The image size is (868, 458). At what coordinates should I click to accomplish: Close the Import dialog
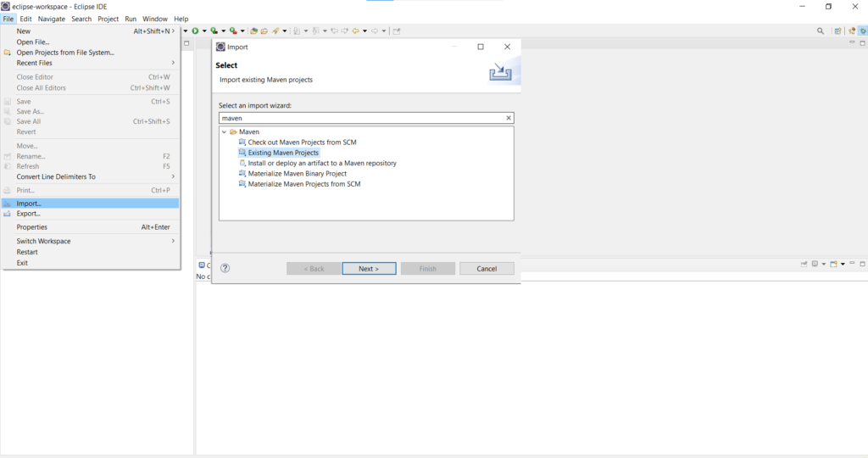[x=507, y=47]
